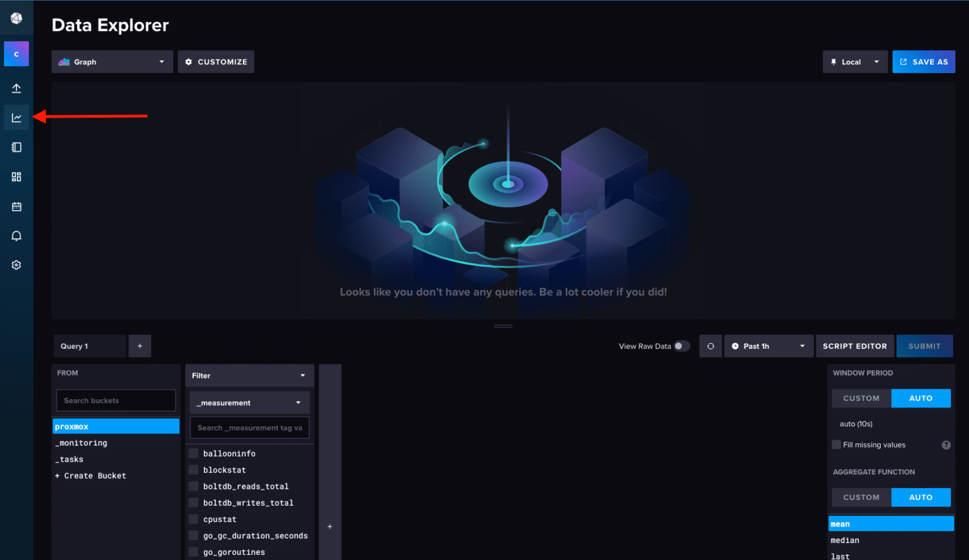Screen dimensions: 969x560
Task: Click the refresh query icon button
Action: click(x=710, y=346)
